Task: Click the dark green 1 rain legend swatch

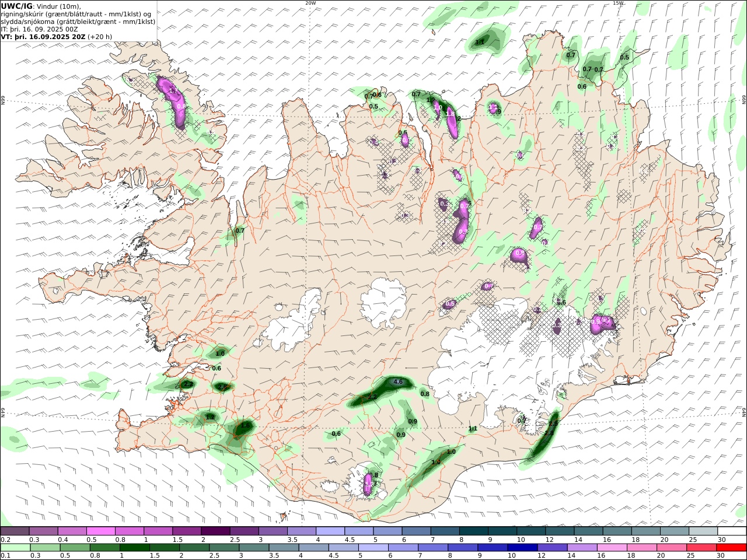Action: pyautogui.click(x=135, y=547)
